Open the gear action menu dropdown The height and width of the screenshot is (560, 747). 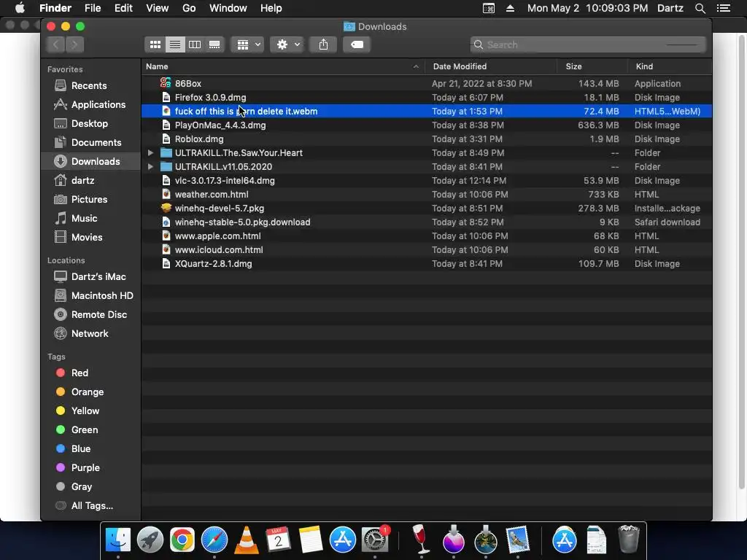pos(287,44)
